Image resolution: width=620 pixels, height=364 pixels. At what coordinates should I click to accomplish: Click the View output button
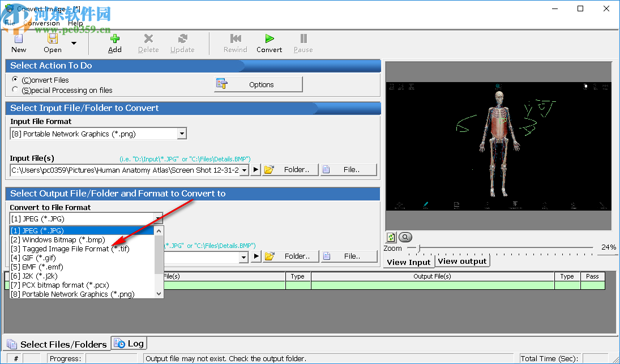(463, 261)
